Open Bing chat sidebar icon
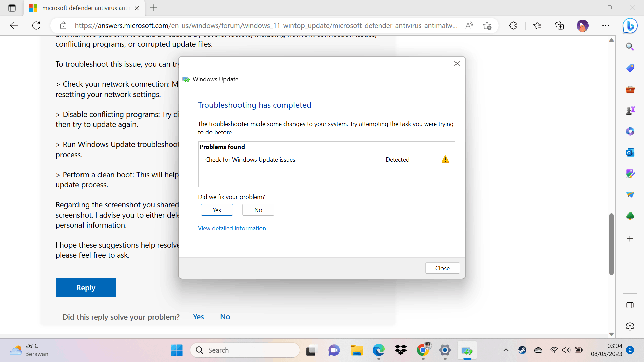 tap(630, 26)
